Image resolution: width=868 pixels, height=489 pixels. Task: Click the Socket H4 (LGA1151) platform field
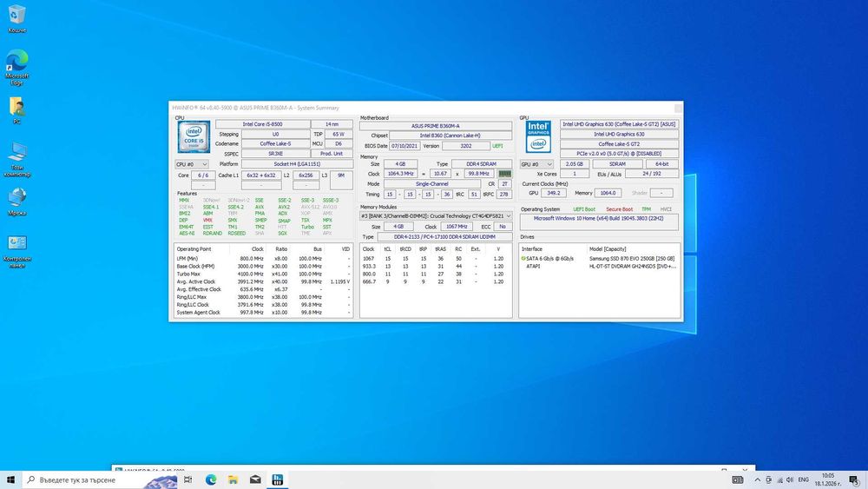[297, 164]
